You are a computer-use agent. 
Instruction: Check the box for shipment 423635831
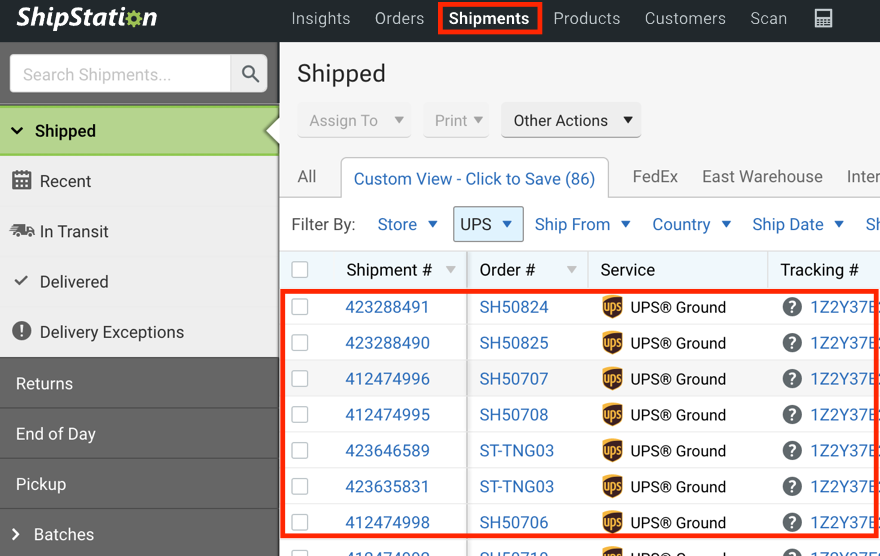[300, 486]
